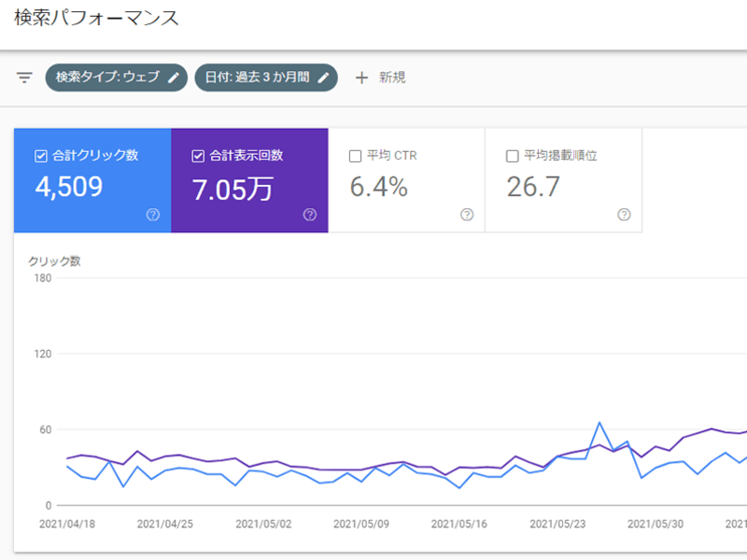This screenshot has height=560, width=747.
Task: Click the 2021/05/09 date axis label
Action: (360, 524)
